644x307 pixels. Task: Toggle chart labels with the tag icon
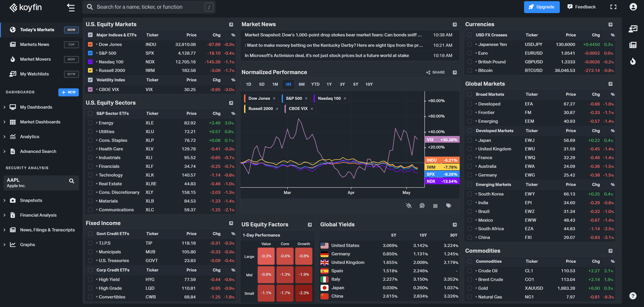[449, 206]
